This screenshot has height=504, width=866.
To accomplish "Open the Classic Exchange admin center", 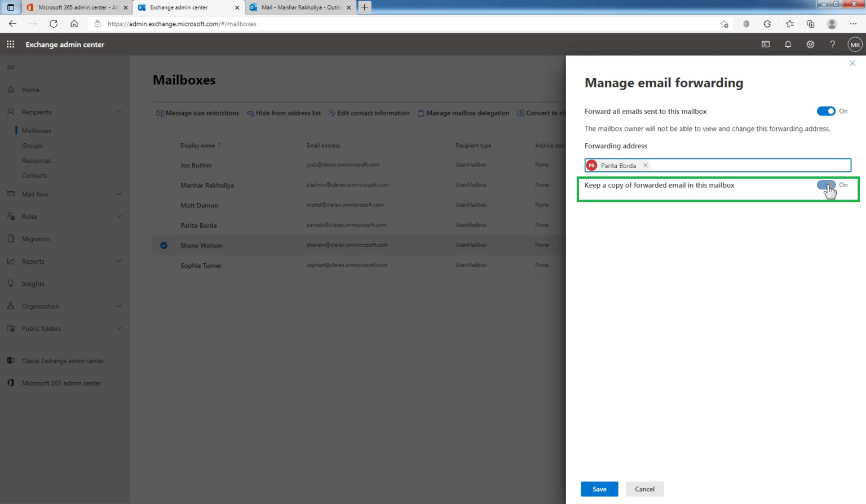I will [x=62, y=361].
